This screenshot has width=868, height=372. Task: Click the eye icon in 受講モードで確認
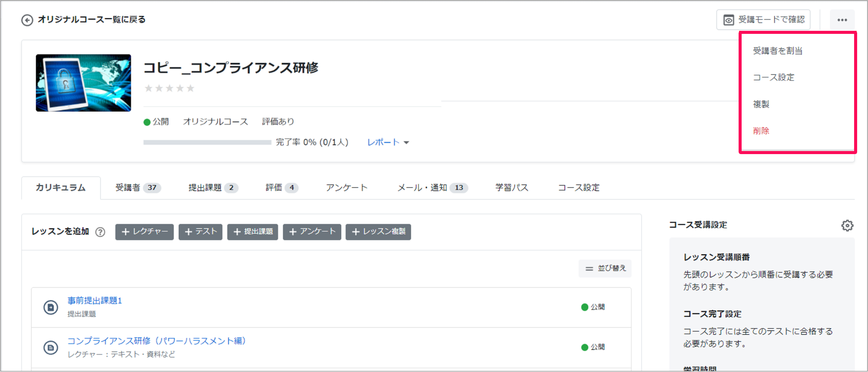click(x=729, y=20)
